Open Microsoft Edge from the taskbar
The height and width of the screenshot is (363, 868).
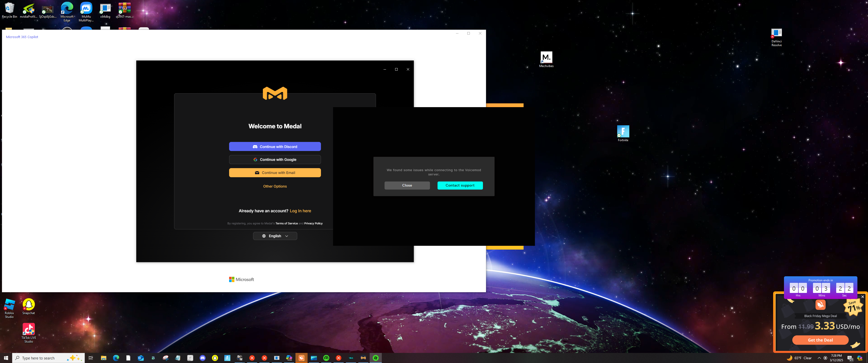coord(116,358)
